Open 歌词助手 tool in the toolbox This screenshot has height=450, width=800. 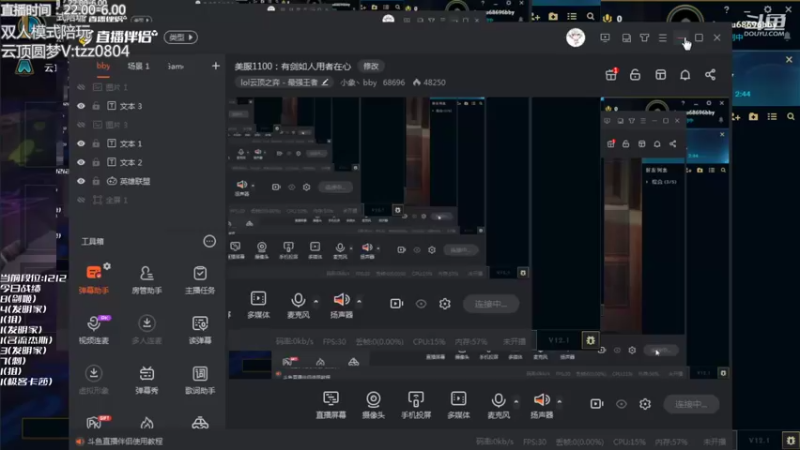coord(199,380)
